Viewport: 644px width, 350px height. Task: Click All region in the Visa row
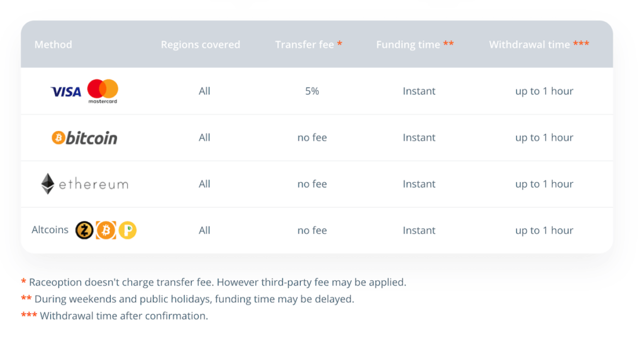point(204,91)
